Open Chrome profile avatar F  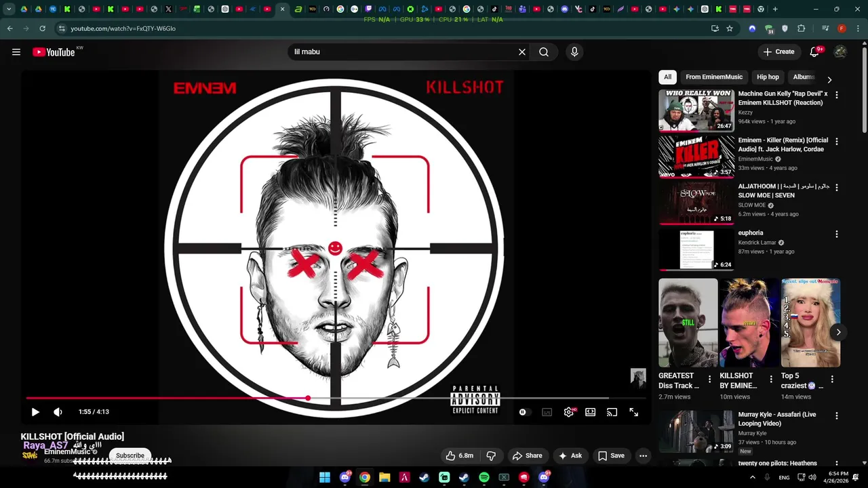pyautogui.click(x=842, y=28)
